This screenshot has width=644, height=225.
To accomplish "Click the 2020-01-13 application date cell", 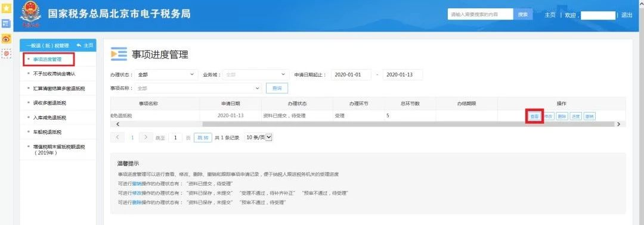I will tap(230, 116).
